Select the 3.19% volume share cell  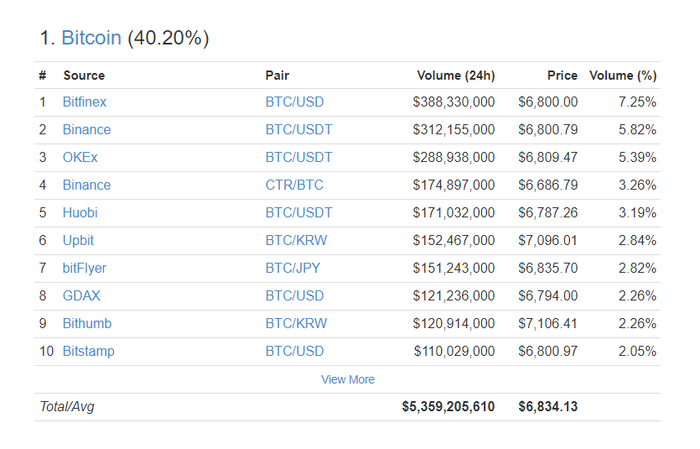(x=638, y=212)
